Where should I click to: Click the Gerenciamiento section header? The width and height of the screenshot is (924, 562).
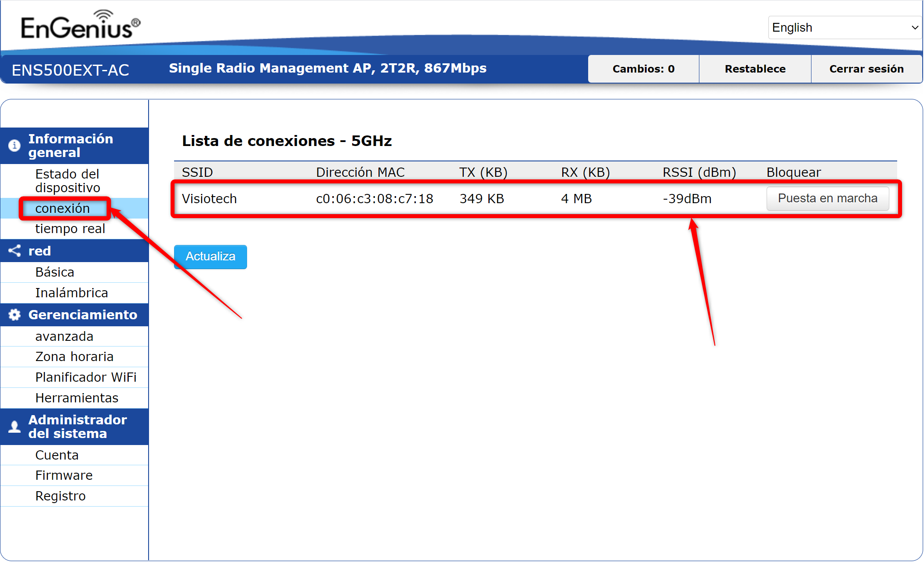tap(74, 315)
